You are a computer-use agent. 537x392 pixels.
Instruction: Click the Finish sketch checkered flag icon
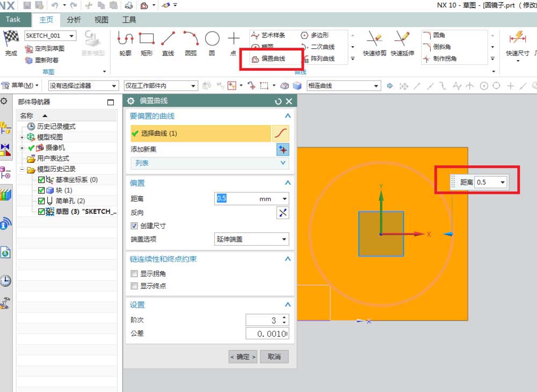click(x=11, y=39)
